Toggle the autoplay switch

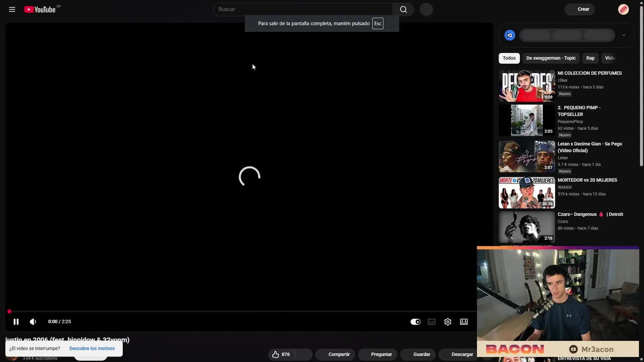pyautogui.click(x=415, y=322)
